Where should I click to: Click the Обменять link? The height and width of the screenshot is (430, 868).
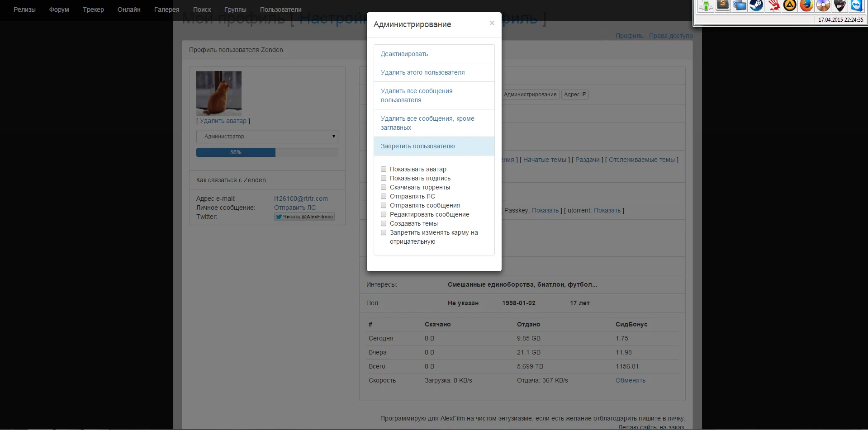pyautogui.click(x=631, y=380)
